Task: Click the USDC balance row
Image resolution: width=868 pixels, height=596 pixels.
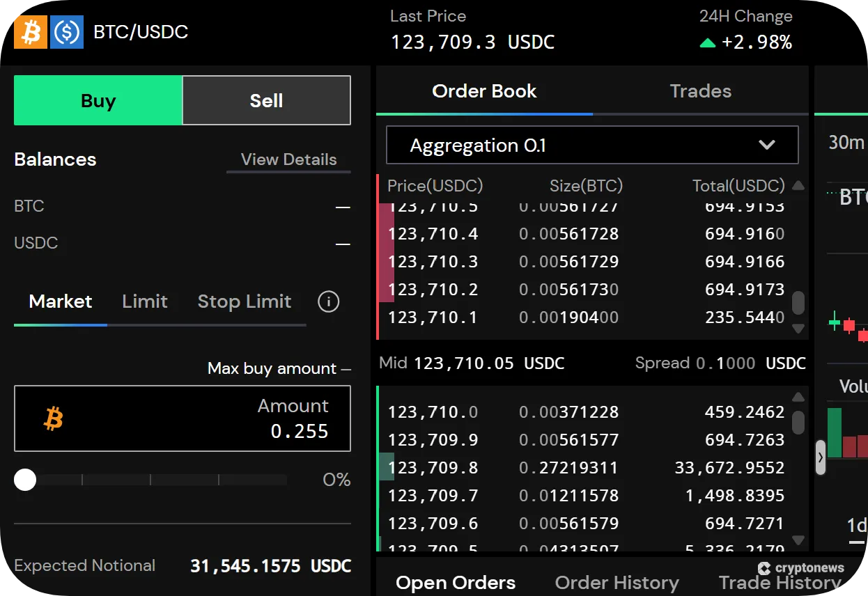Action: [183, 243]
